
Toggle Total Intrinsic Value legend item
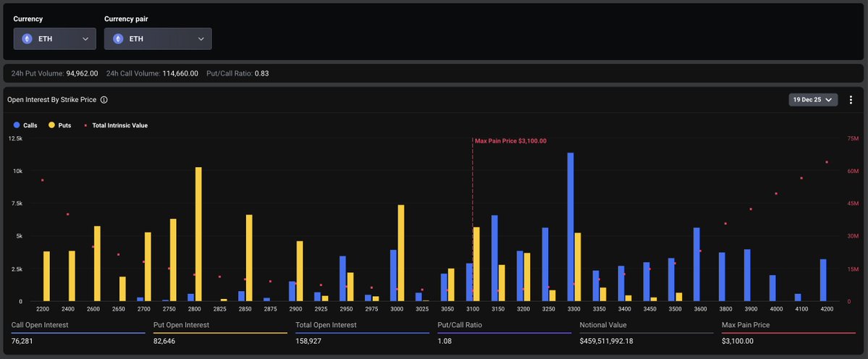pos(116,126)
